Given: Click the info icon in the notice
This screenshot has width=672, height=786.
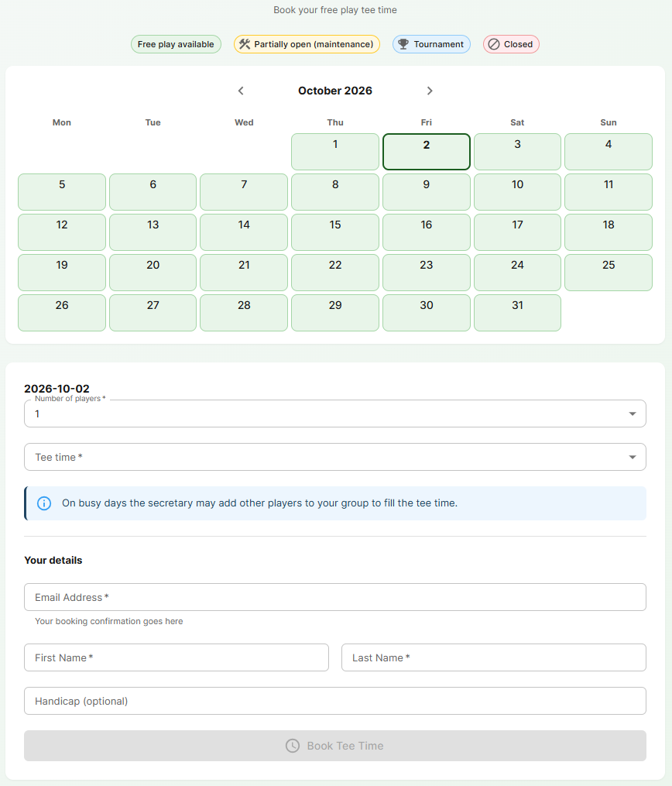Looking at the screenshot, I should pyautogui.click(x=44, y=503).
